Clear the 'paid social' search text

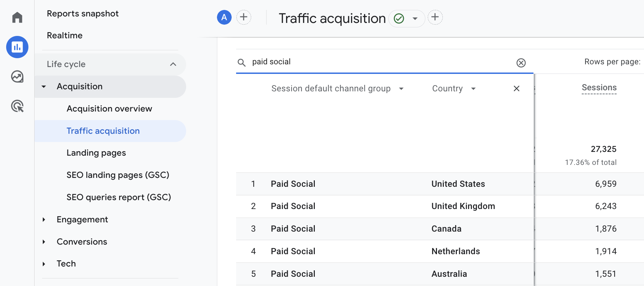click(521, 63)
